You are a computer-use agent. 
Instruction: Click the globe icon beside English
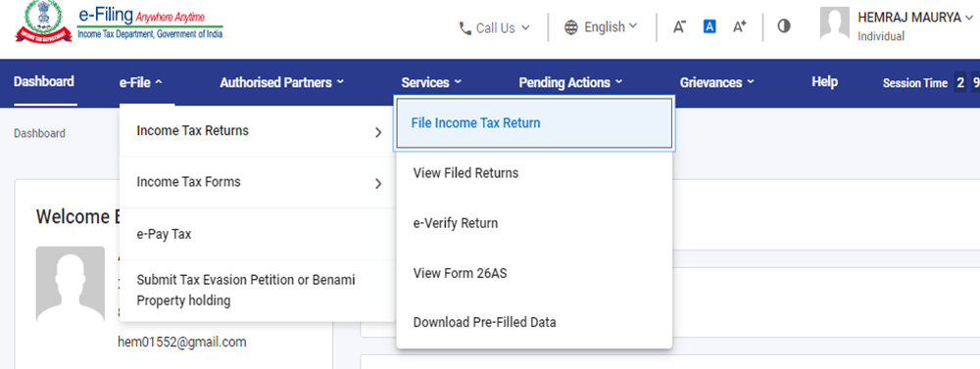pyautogui.click(x=571, y=27)
